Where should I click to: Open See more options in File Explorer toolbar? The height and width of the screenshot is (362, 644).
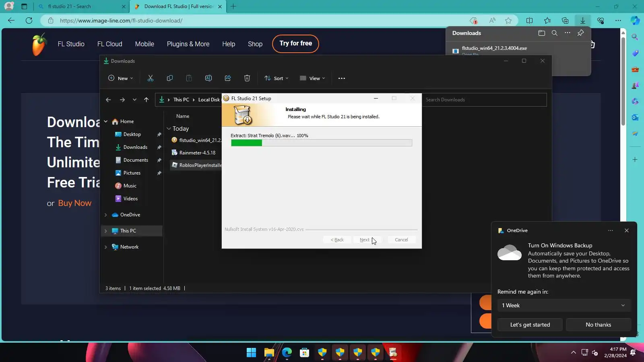[x=342, y=78]
